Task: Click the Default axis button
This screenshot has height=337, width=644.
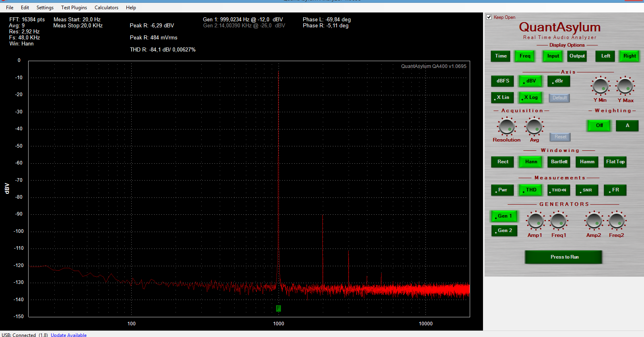Action: point(559,98)
